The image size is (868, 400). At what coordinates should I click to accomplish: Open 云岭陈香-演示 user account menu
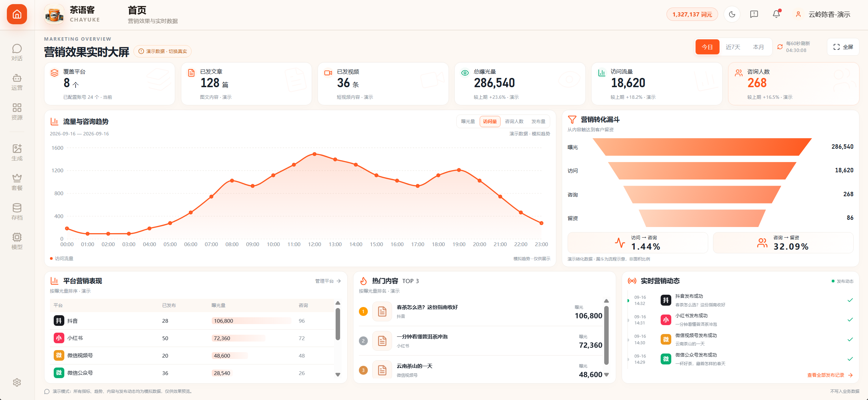point(824,14)
